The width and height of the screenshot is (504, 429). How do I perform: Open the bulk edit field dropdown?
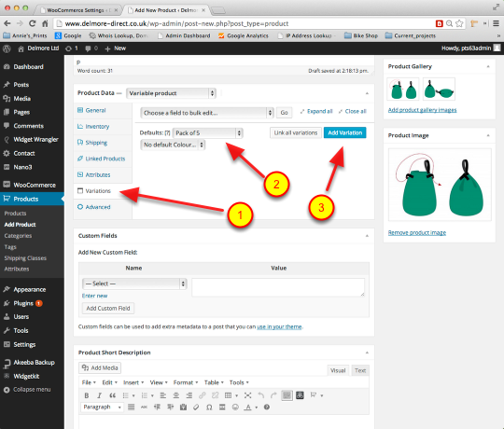pyautogui.click(x=207, y=113)
